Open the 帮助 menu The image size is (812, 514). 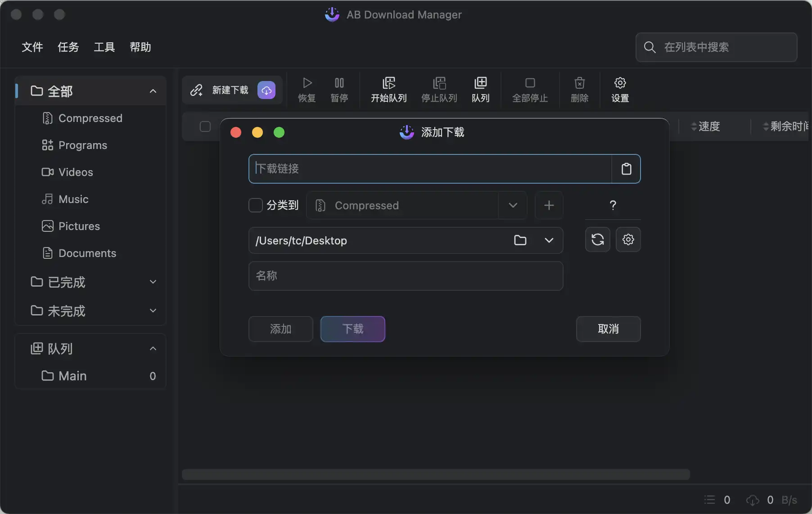[140, 47]
